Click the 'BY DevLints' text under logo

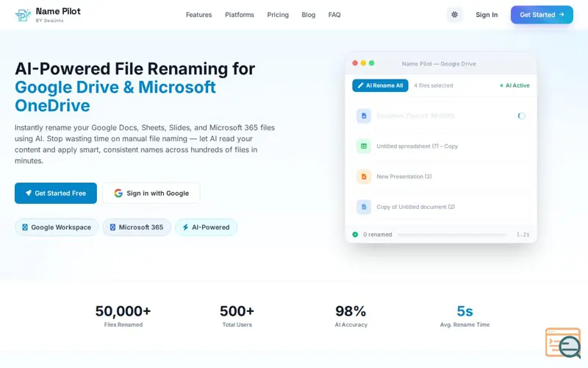49,21
